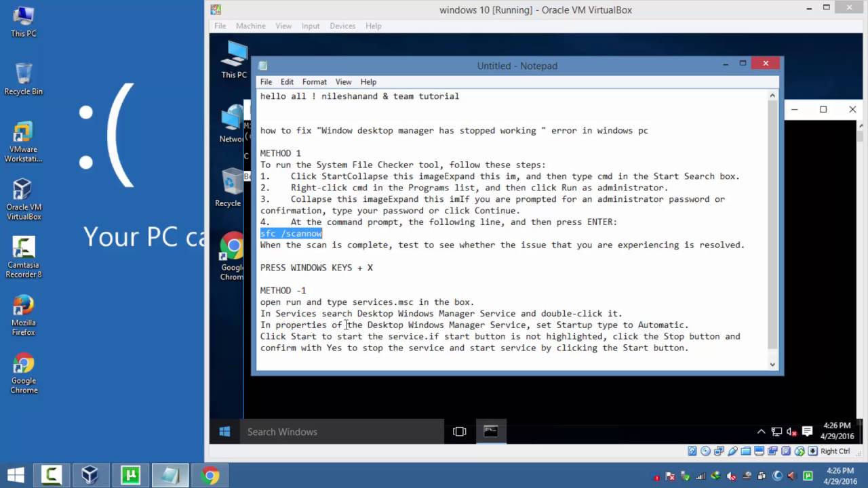Open uTorrent on host taskbar
This screenshot has height=488, width=868.
point(130,476)
